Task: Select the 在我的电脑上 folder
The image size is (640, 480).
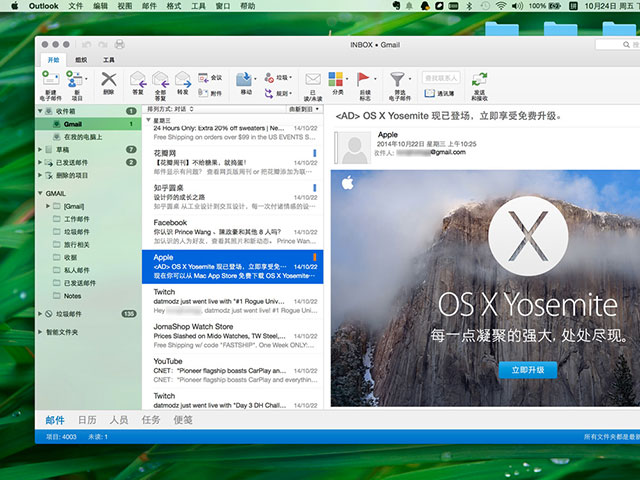Action: pos(88,137)
